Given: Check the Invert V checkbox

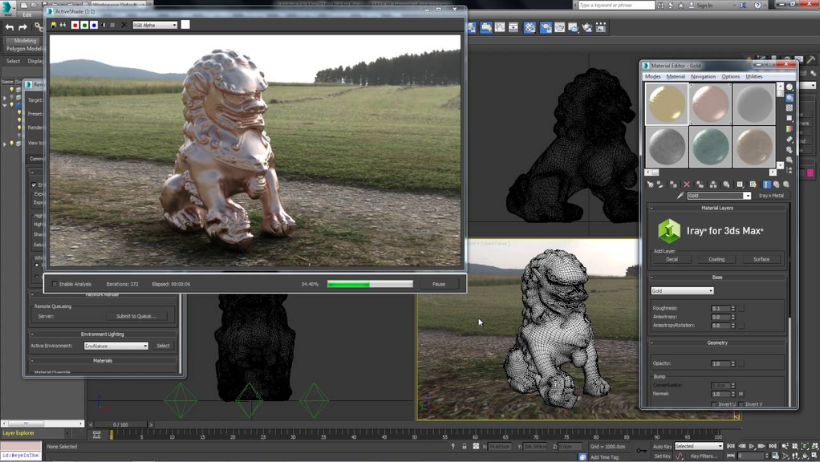Looking at the screenshot, I should click(x=741, y=404).
